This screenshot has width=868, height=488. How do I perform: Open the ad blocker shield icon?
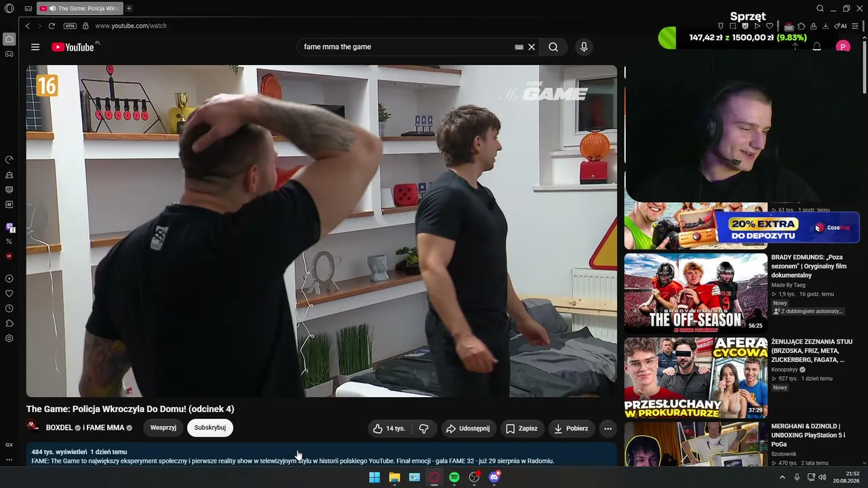coord(745,26)
